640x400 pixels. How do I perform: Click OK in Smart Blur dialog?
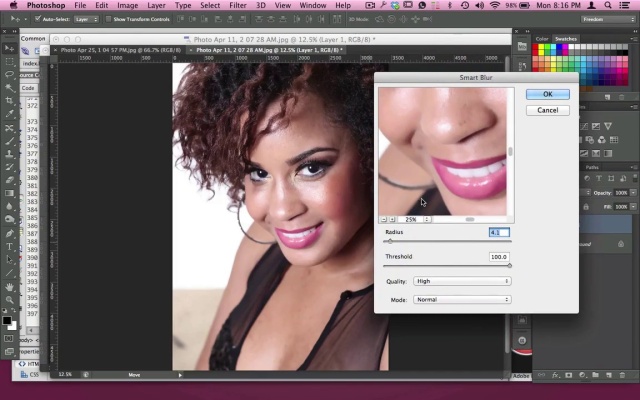(x=547, y=94)
